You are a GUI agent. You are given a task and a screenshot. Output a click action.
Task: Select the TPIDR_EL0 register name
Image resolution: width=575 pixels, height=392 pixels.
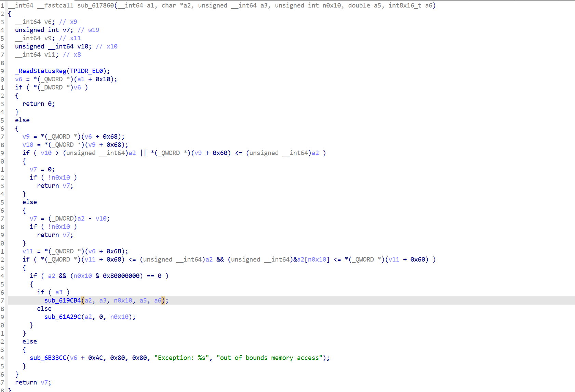click(x=86, y=71)
